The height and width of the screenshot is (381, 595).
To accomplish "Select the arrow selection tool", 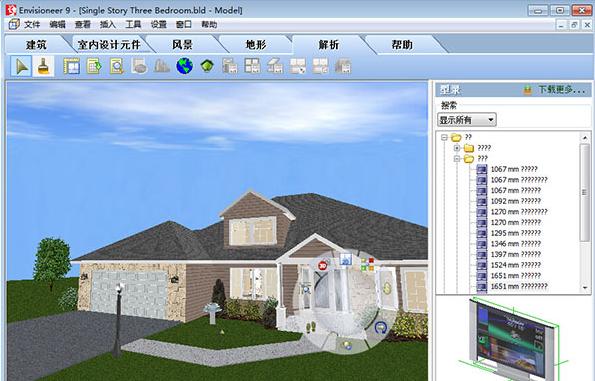I will click(x=21, y=66).
